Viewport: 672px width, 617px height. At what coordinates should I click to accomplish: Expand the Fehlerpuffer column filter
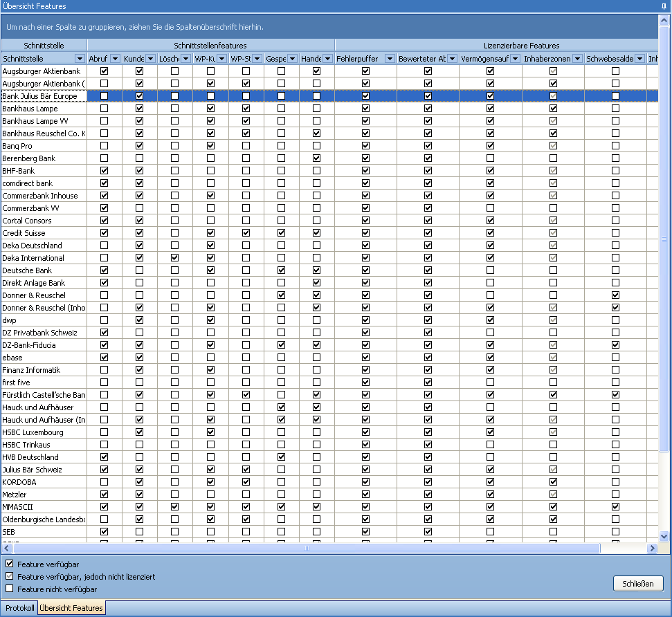(390, 59)
